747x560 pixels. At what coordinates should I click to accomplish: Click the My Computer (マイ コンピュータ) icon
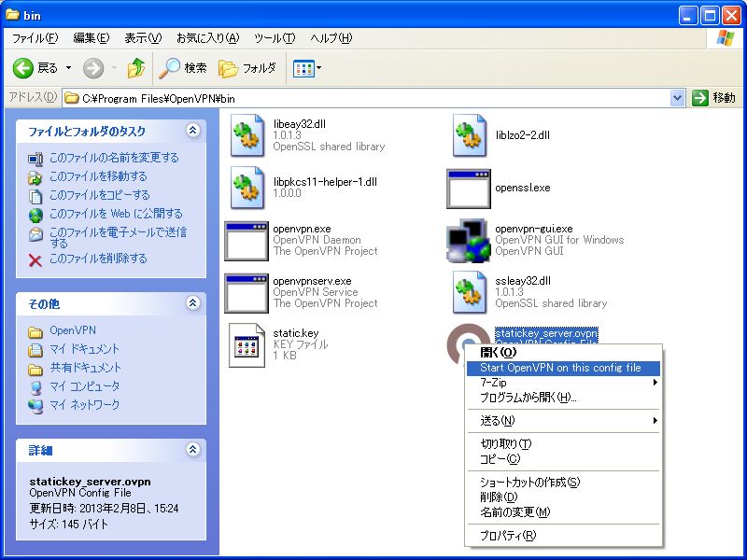35,387
